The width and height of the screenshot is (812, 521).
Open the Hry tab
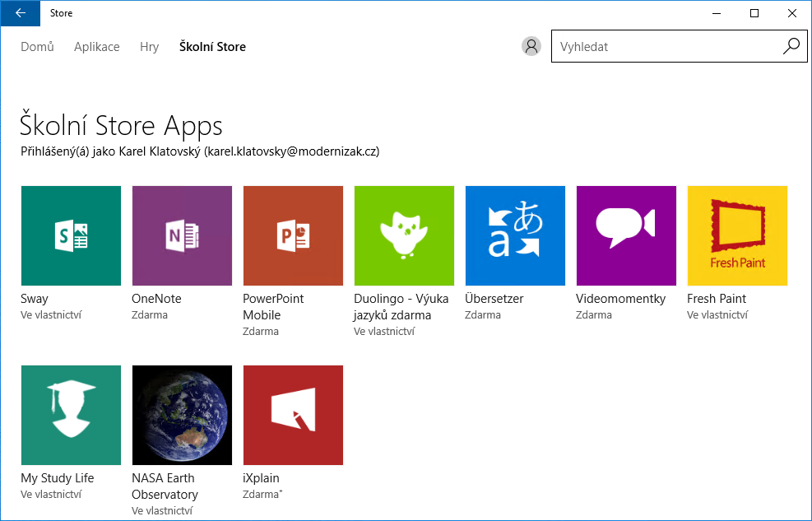click(x=149, y=47)
